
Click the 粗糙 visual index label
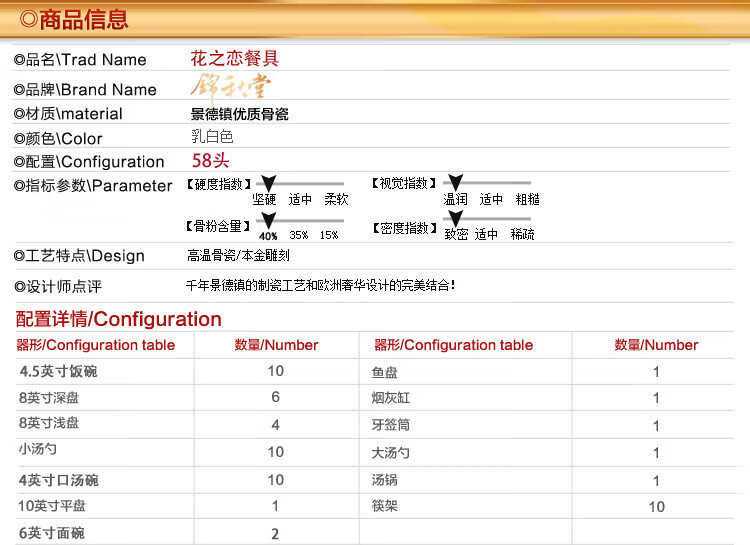click(x=527, y=199)
